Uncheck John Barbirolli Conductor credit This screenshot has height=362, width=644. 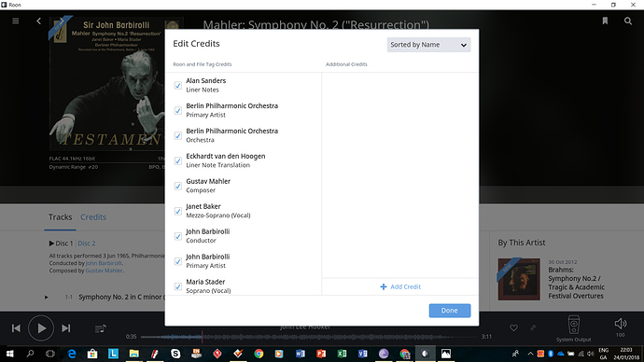coord(178,236)
